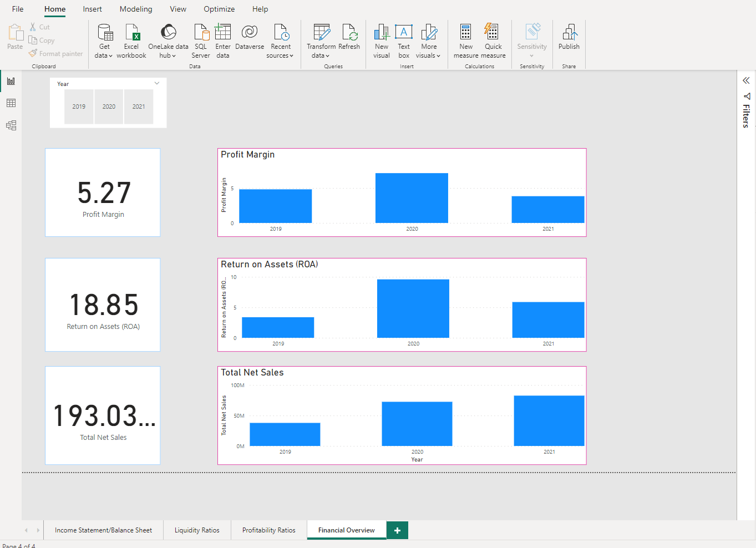Select the Home ribbon tab
Viewport: 756px width, 548px height.
[x=55, y=9]
